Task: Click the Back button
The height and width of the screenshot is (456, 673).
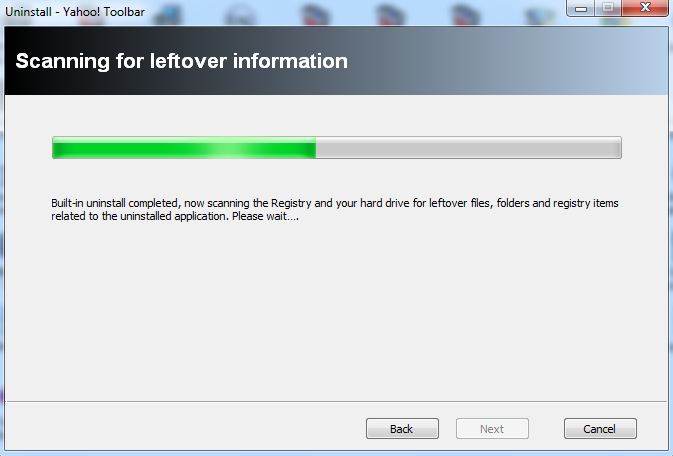Action: pyautogui.click(x=402, y=429)
